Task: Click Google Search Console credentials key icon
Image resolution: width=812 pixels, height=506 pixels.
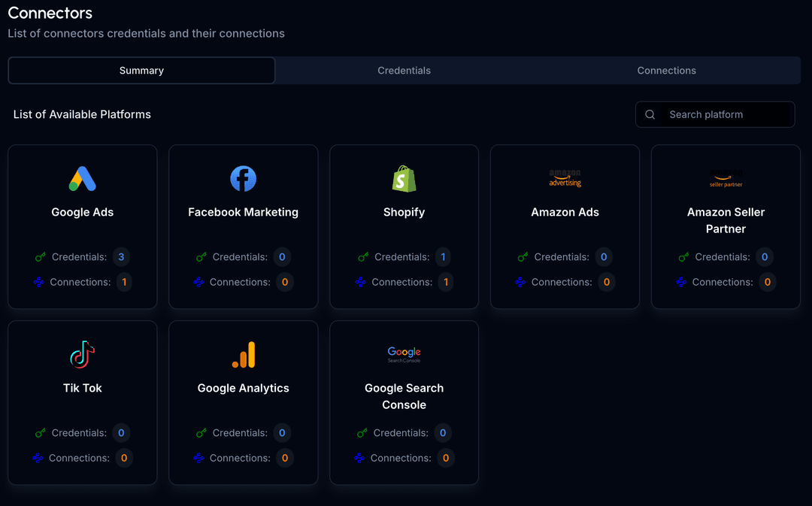Action: click(x=362, y=433)
